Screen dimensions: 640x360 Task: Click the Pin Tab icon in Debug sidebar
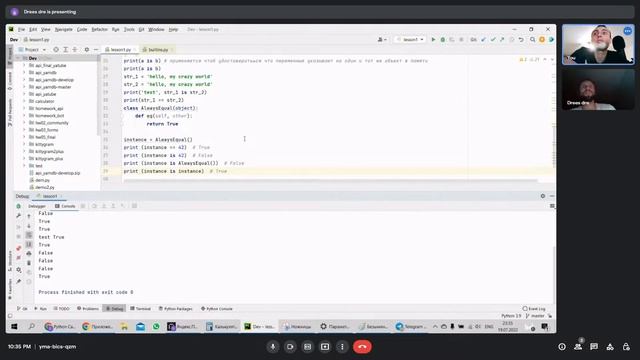point(18,281)
